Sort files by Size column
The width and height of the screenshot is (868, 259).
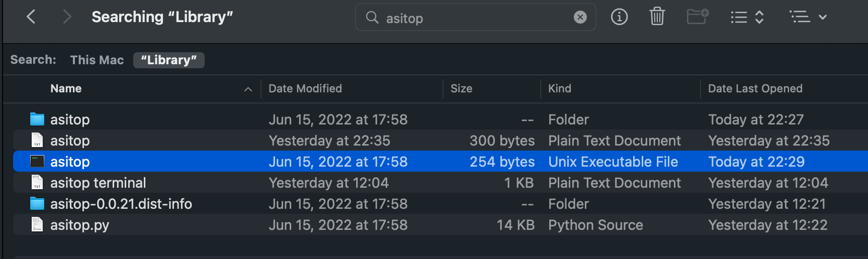click(x=461, y=89)
